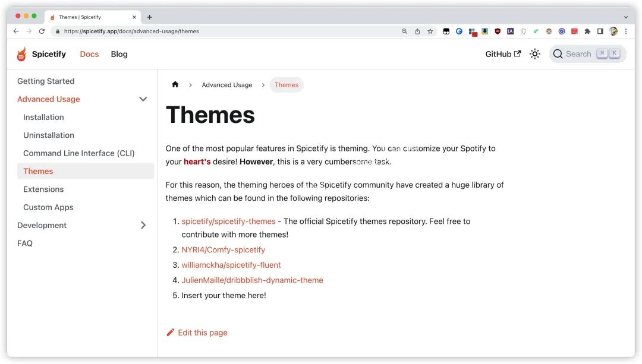Click the Development sidebar label
Screen dimensions: 642x364
42,225
